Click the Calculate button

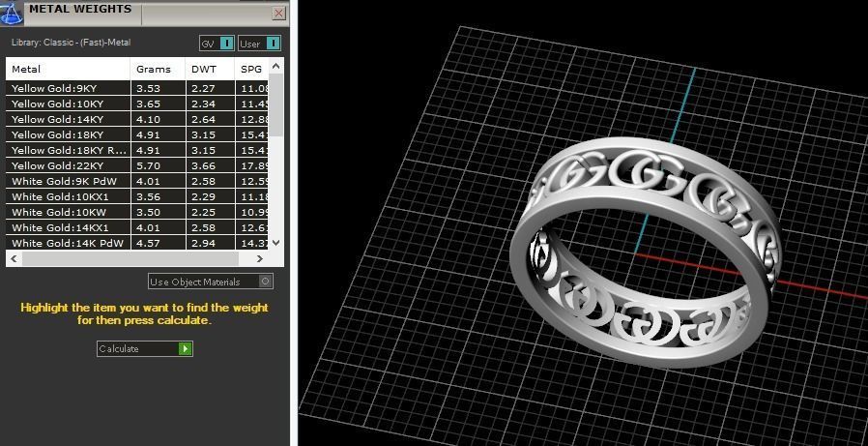tap(144, 348)
